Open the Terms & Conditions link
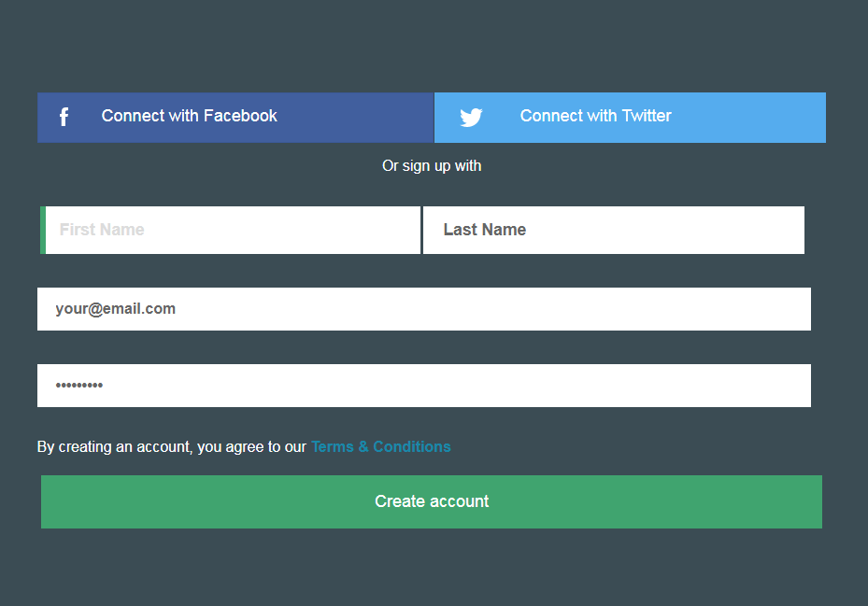Viewport: 868px width, 606px height. coord(381,446)
